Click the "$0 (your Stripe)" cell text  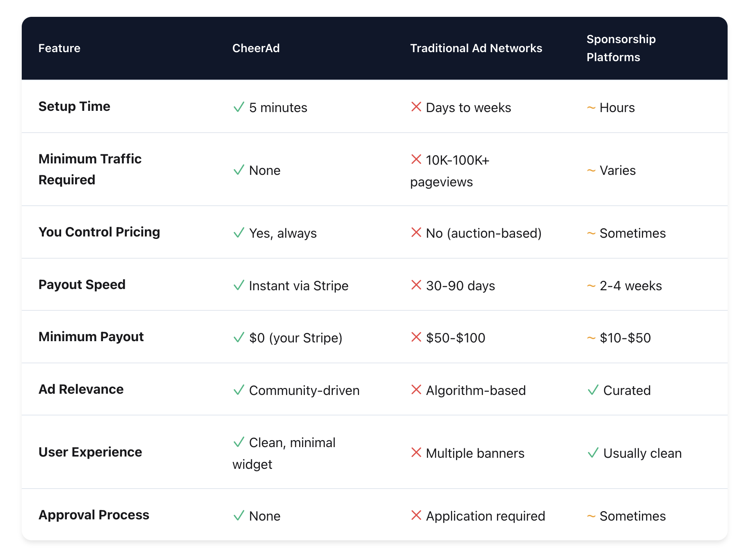tap(295, 338)
